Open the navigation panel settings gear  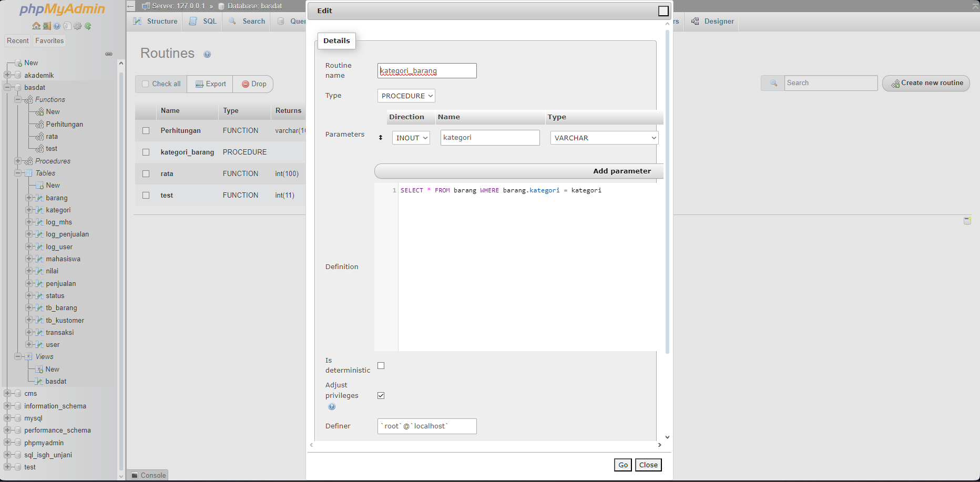(x=78, y=26)
